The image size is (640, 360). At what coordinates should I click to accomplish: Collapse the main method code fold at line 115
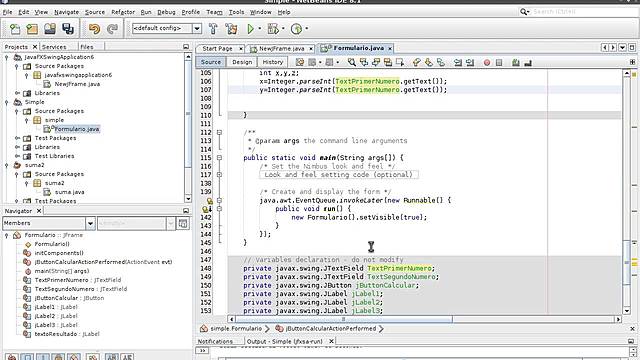pyautogui.click(x=219, y=158)
